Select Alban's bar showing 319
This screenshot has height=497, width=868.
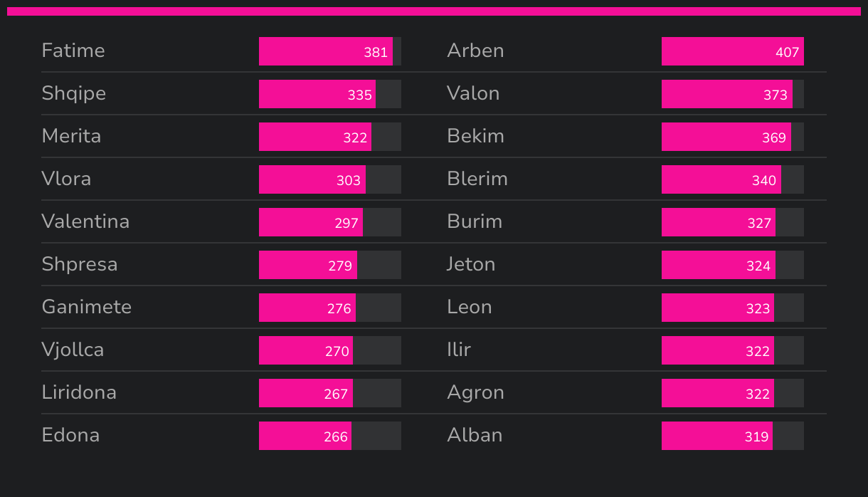coord(717,436)
